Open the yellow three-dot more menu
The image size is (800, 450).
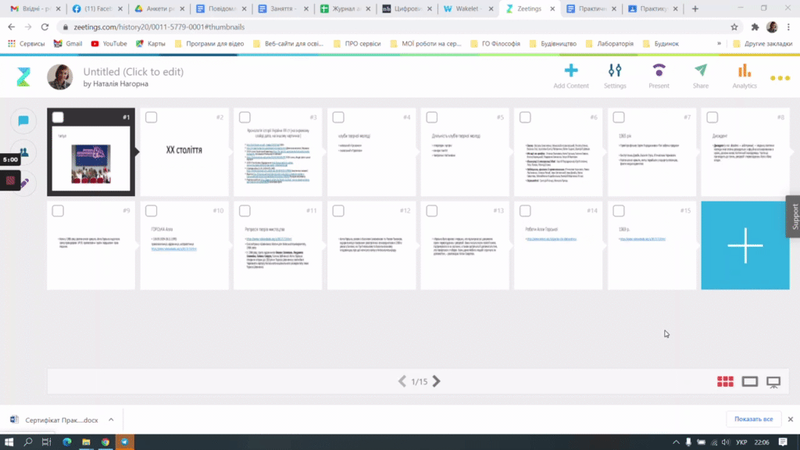pyautogui.click(x=780, y=78)
